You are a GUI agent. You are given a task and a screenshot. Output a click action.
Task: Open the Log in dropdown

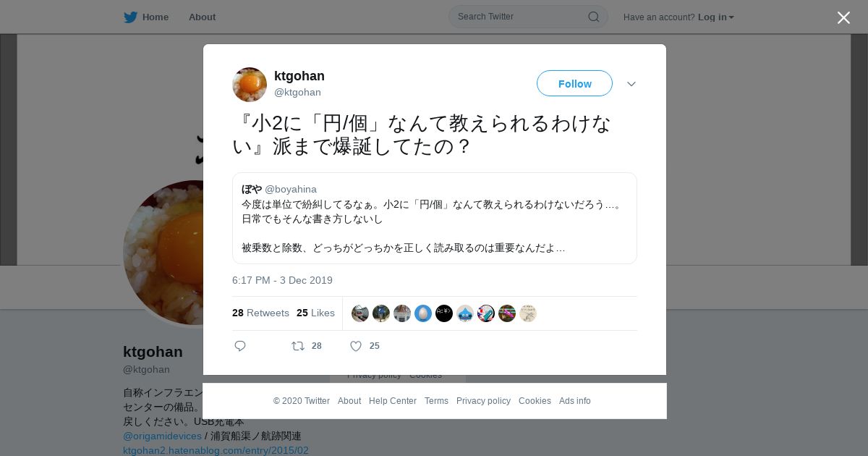point(715,17)
